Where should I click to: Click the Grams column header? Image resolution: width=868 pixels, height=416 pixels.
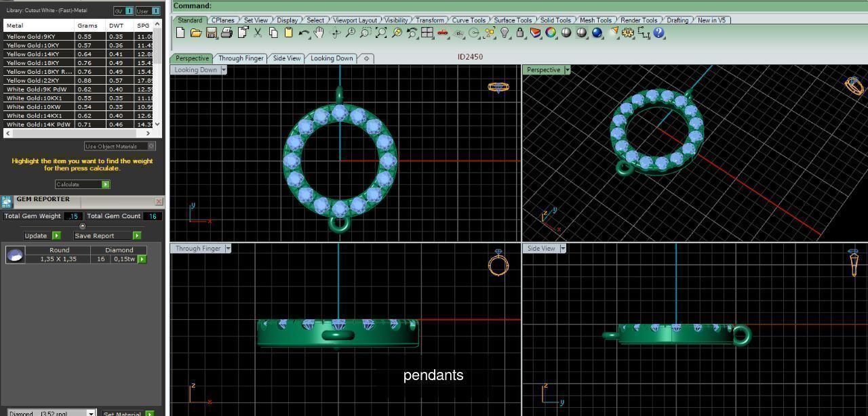coord(90,26)
